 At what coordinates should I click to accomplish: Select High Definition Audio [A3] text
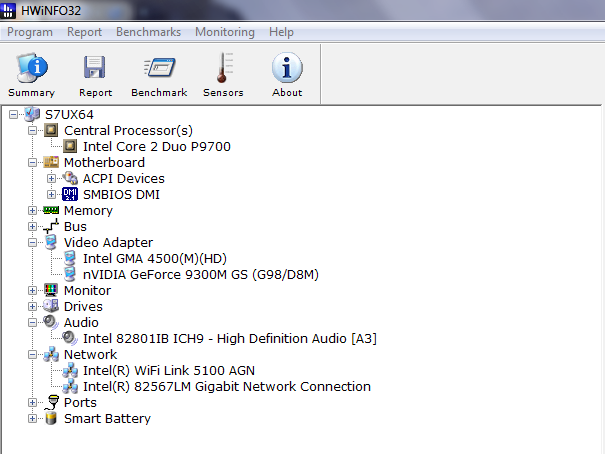pos(297,339)
